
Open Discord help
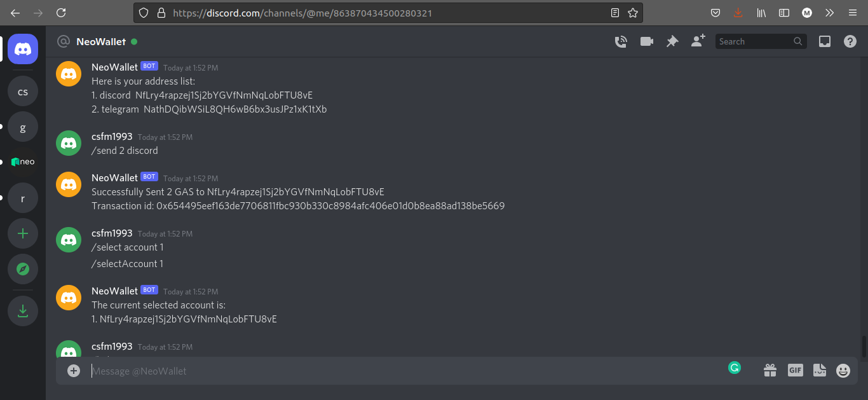point(850,41)
